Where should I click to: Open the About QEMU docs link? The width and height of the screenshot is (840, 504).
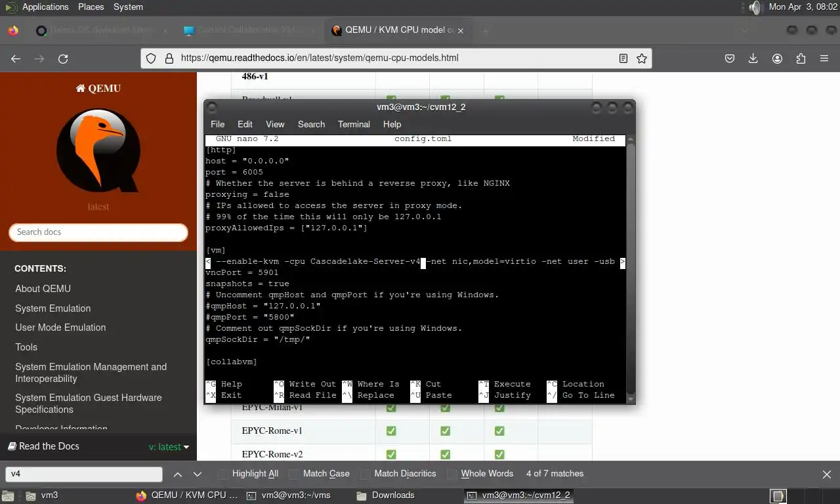click(x=43, y=289)
